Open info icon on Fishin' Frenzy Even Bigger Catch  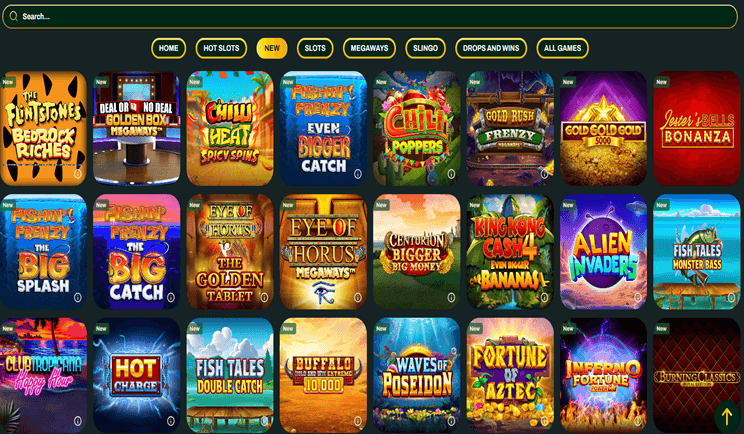[358, 174]
